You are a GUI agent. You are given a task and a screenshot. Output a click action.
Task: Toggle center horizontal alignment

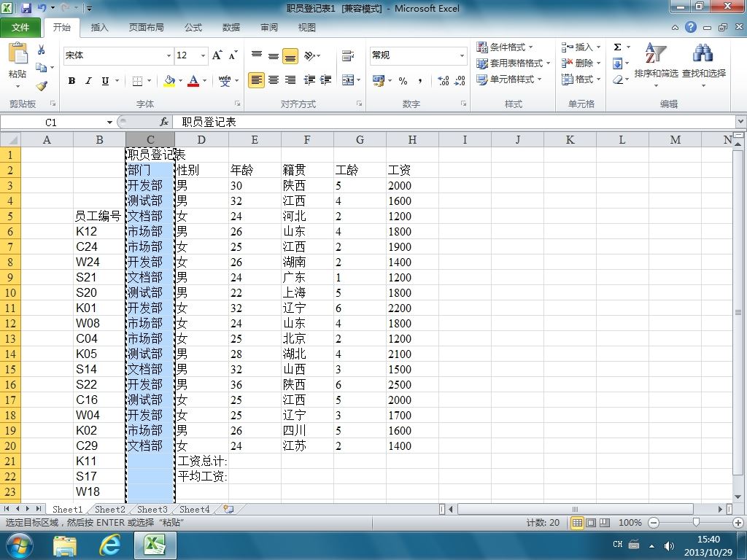274,80
